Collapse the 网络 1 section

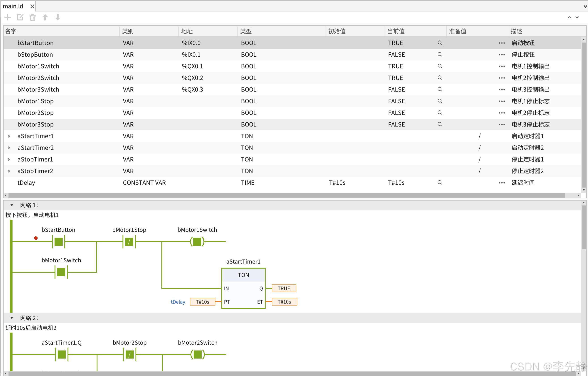(12, 205)
